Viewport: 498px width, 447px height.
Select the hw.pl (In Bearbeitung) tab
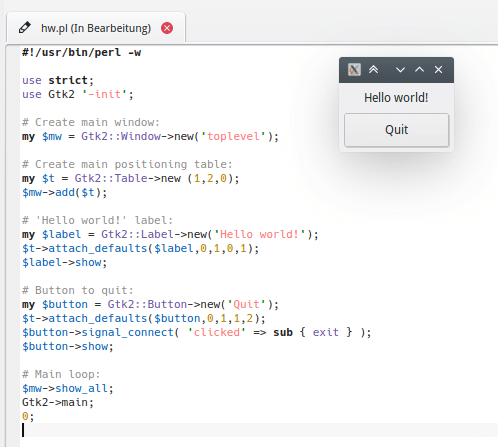tap(96, 28)
